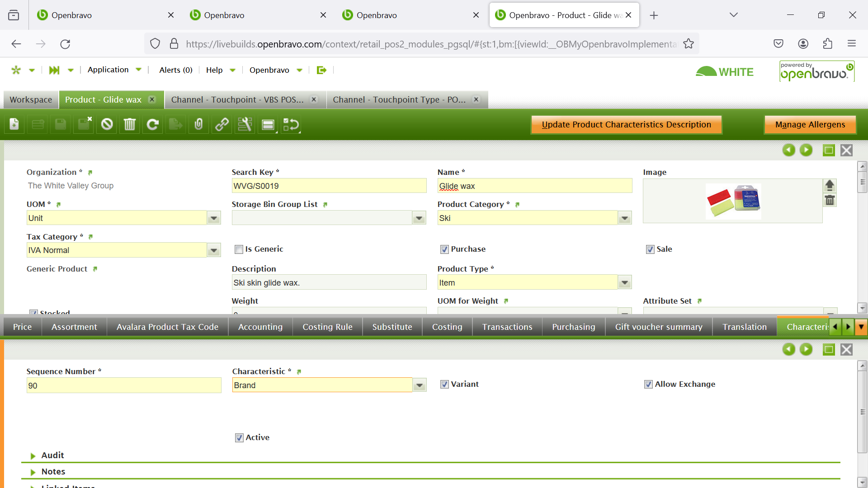Click the Glide wax product image thumbnail
This screenshot has width=868, height=488.
pyautogui.click(x=733, y=201)
